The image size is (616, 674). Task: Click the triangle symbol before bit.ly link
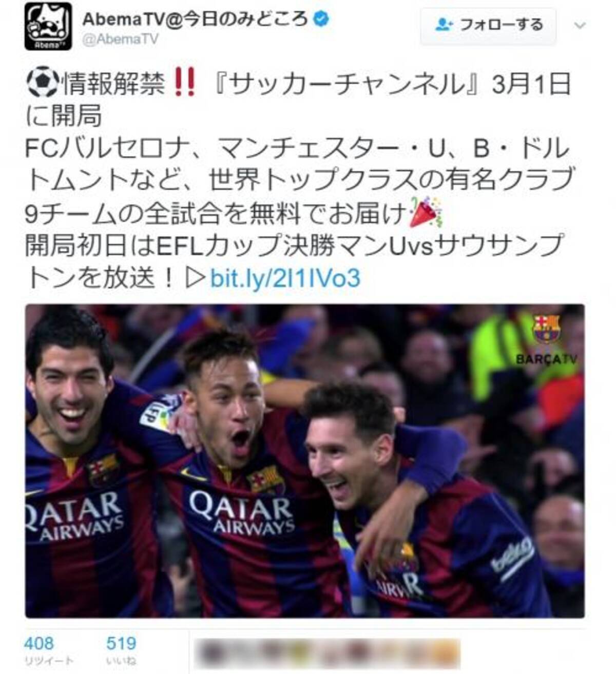pyautogui.click(x=195, y=279)
